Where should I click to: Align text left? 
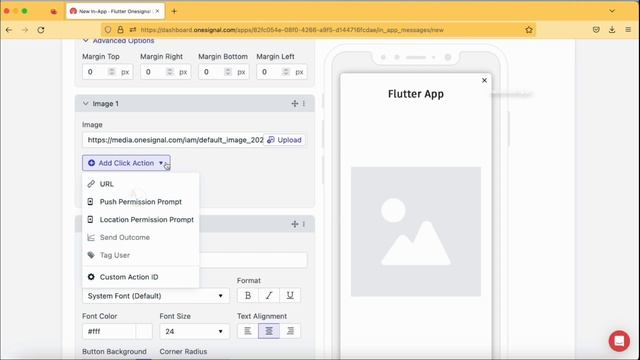click(248, 331)
